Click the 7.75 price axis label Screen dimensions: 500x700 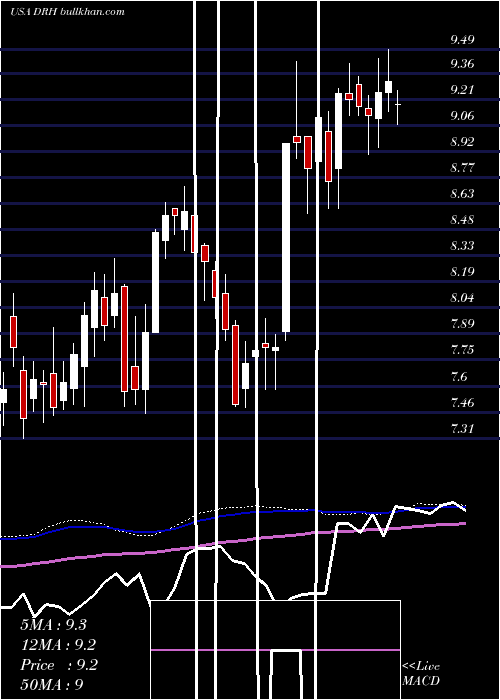462,350
